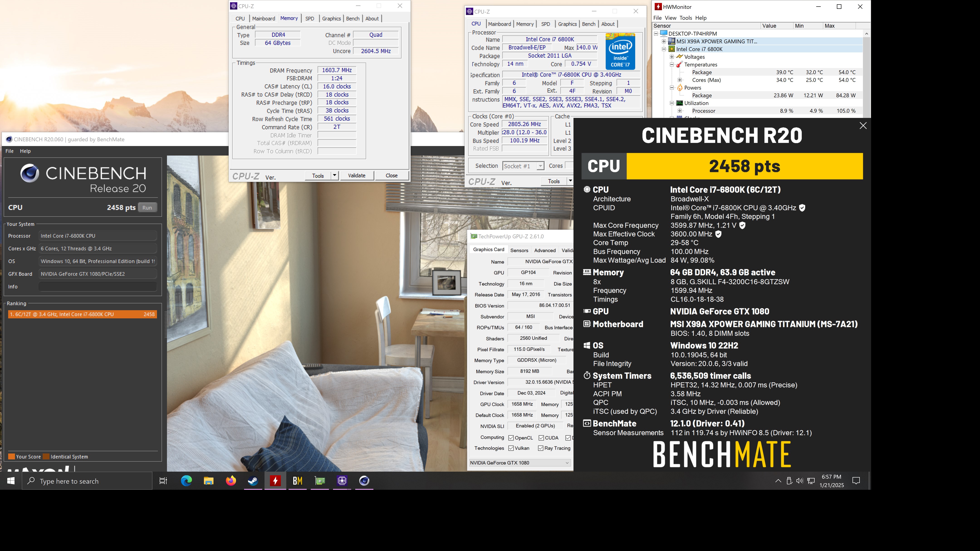The image size is (980, 551).
Task: Click the Intel Core i7 logo in CPU-Z
Action: click(620, 51)
